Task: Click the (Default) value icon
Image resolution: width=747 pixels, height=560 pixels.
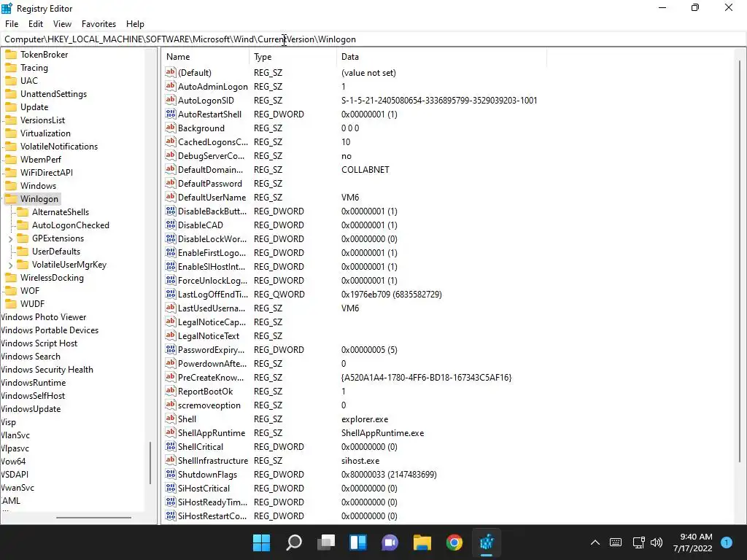Action: (171, 72)
